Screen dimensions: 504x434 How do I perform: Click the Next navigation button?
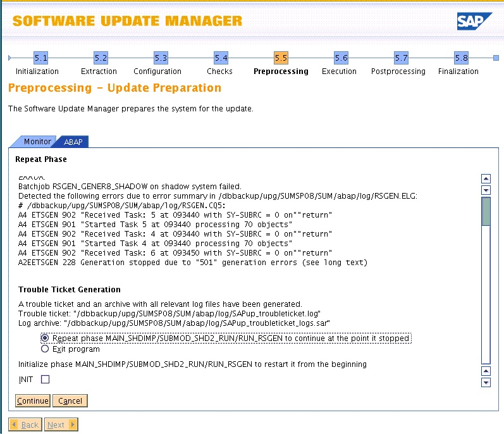point(61,425)
